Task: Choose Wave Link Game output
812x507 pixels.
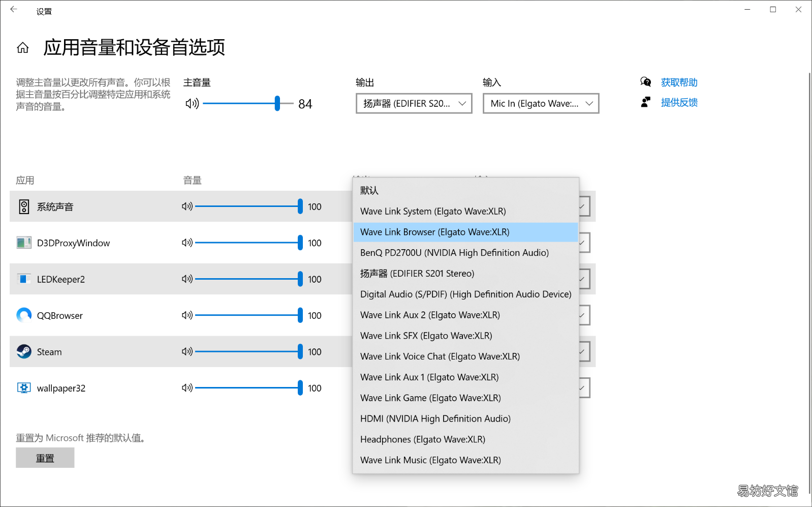Action: (x=465, y=398)
